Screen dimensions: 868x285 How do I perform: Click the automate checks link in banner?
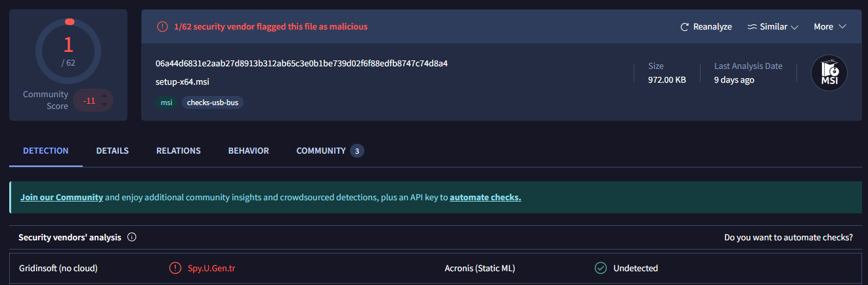(485, 197)
